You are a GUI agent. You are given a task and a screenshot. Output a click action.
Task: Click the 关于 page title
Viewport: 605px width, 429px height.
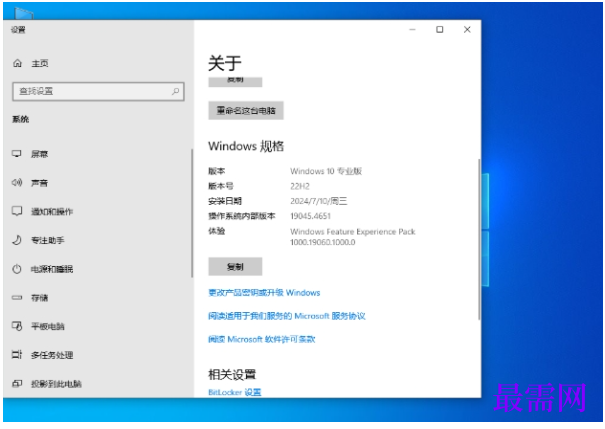225,63
